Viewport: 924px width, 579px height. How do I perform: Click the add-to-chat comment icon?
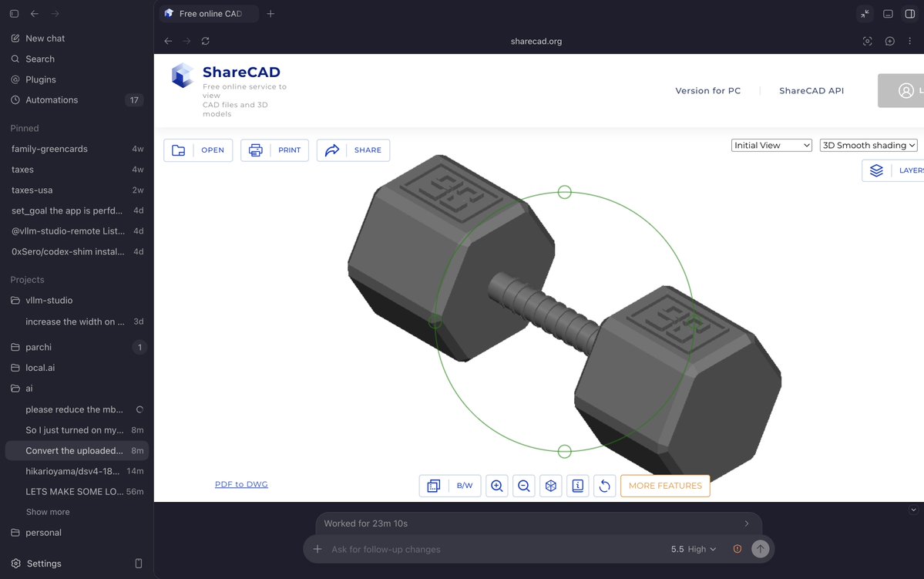tap(890, 42)
